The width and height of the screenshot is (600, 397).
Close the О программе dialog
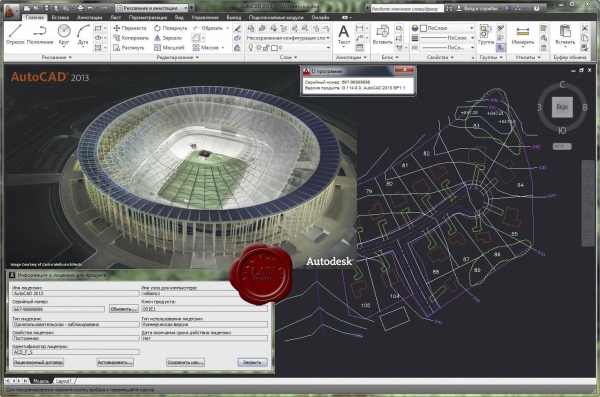(x=404, y=70)
